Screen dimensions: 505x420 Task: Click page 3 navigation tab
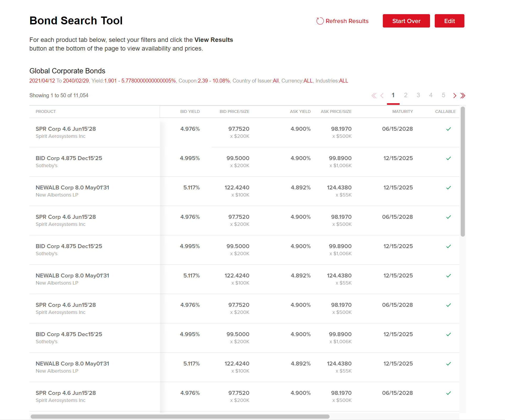418,95
